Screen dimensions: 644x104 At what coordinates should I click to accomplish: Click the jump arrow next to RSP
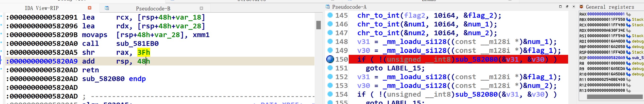pyautogui.click(x=628, y=52)
